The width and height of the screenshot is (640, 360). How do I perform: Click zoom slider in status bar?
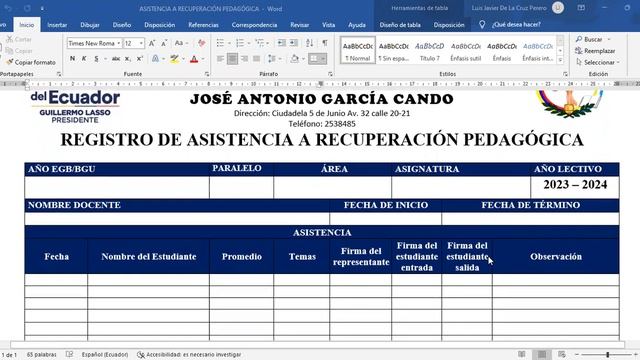point(608,355)
